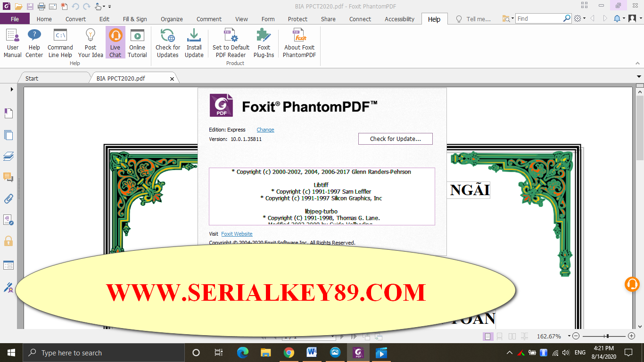Viewport: 644px width, 362px height.
Task: Enable facing pages view mode
Action: coord(512,337)
